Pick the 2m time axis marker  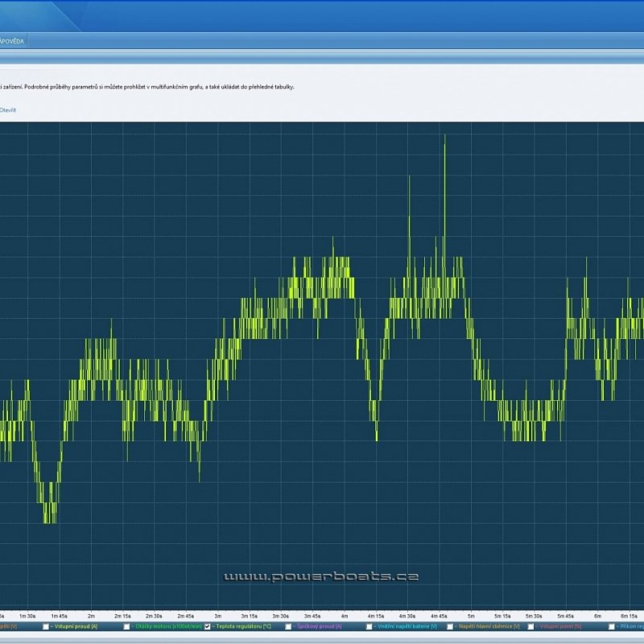(x=91, y=616)
